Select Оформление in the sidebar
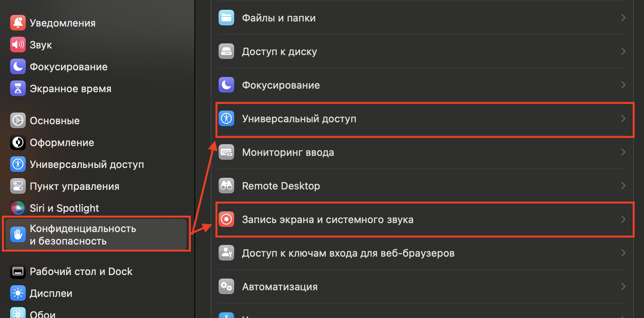The image size is (644, 318). [x=62, y=143]
